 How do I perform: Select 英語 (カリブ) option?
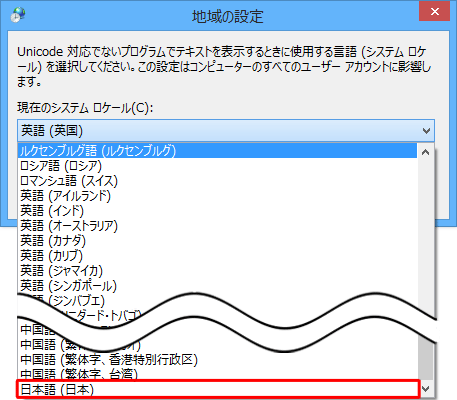pos(217,256)
